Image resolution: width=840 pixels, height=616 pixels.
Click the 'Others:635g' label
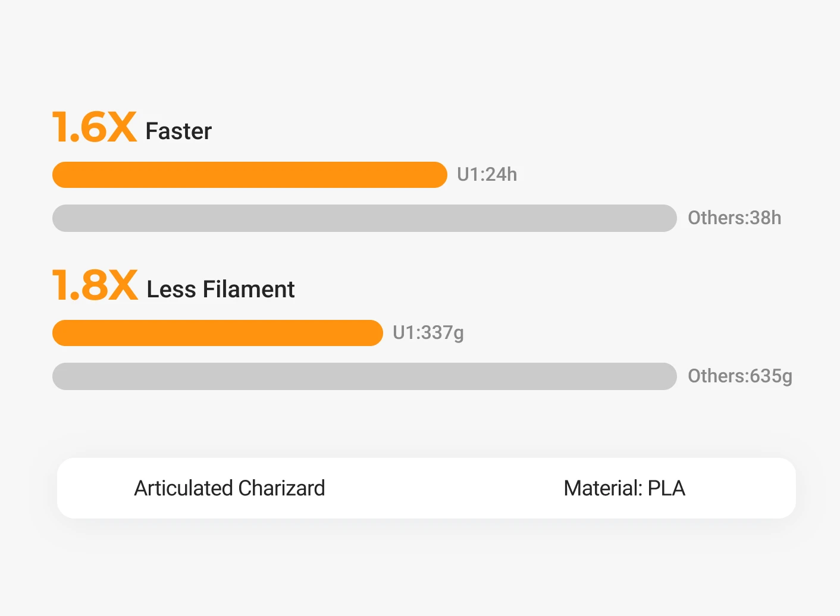click(x=739, y=376)
